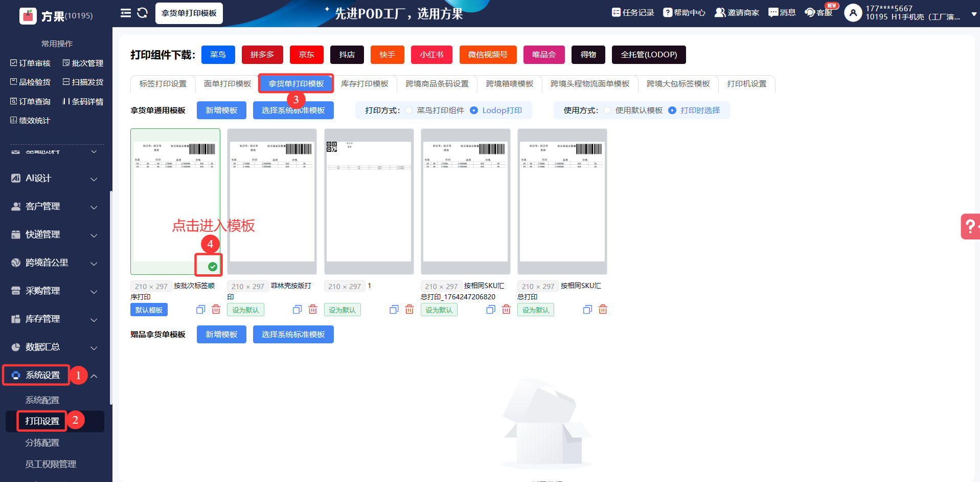The image size is (980, 482).
Task: Expand the 跨境首公里 sidebar menu
Action: (x=56, y=262)
